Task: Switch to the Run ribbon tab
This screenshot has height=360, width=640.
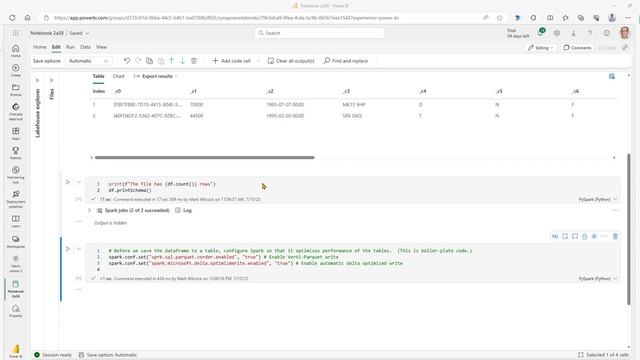Action: tap(70, 47)
